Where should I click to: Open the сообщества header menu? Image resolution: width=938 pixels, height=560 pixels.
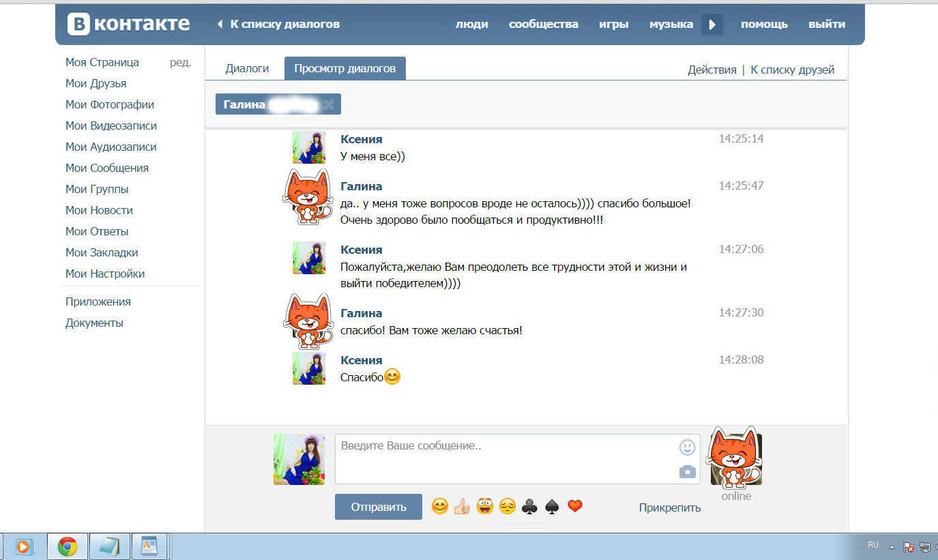544,25
